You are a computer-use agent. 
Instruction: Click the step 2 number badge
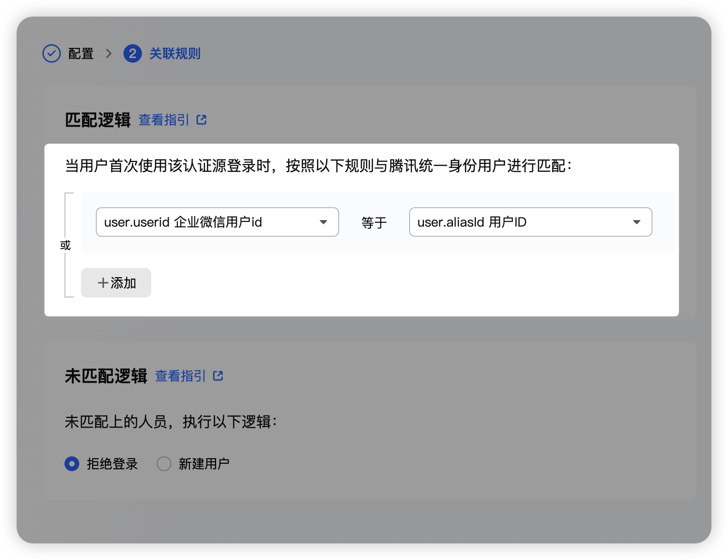click(x=133, y=53)
